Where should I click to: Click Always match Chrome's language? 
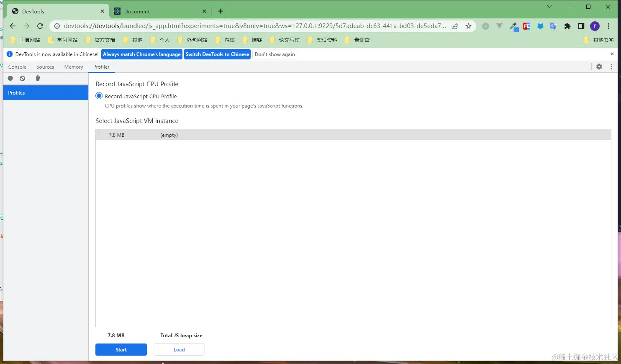142,54
